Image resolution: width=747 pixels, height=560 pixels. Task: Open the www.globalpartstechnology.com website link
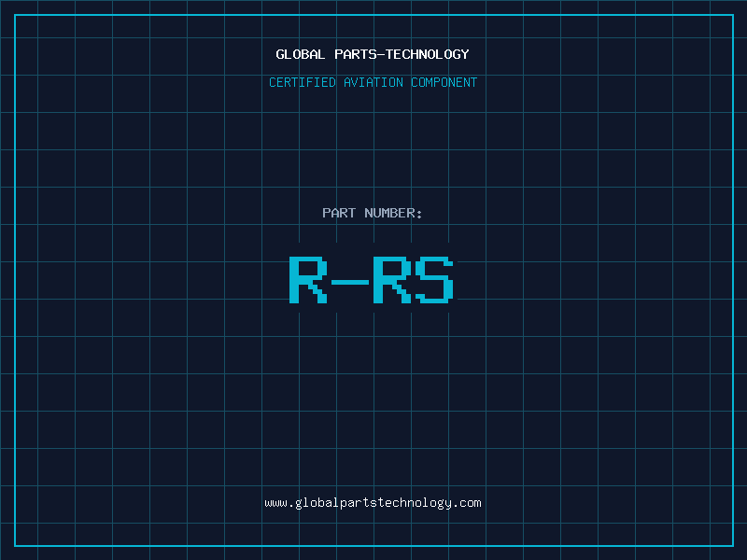point(373,503)
